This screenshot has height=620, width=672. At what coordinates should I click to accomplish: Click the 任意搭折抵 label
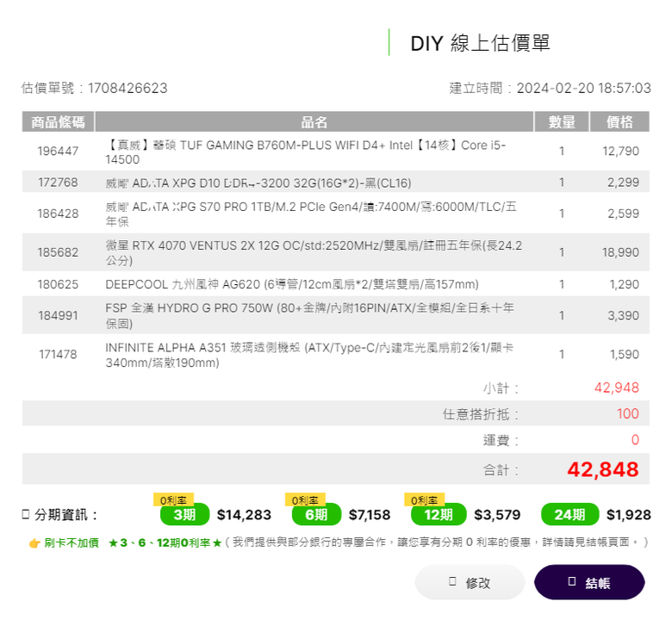[481, 414]
